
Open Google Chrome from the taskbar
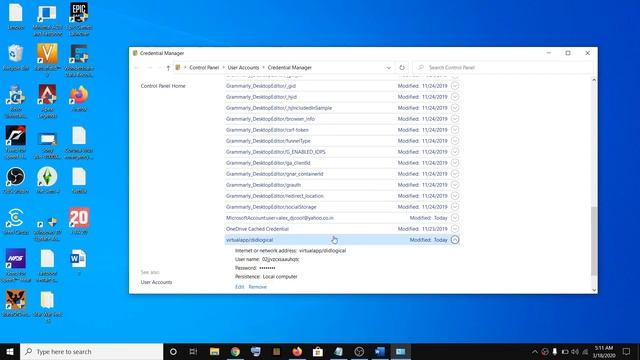pos(235,351)
